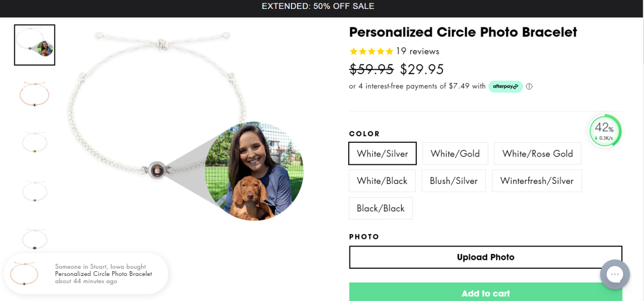
Task: Select the White/Silver color option
Action: pos(382,153)
